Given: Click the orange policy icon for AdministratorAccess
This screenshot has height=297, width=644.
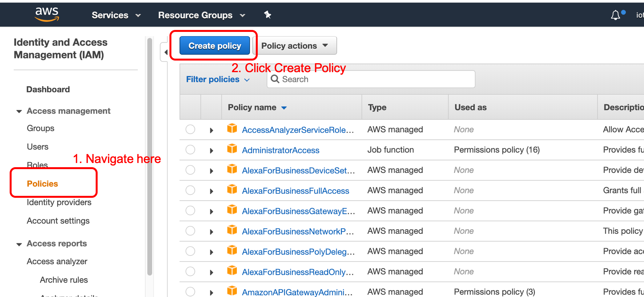Looking at the screenshot, I should [232, 149].
